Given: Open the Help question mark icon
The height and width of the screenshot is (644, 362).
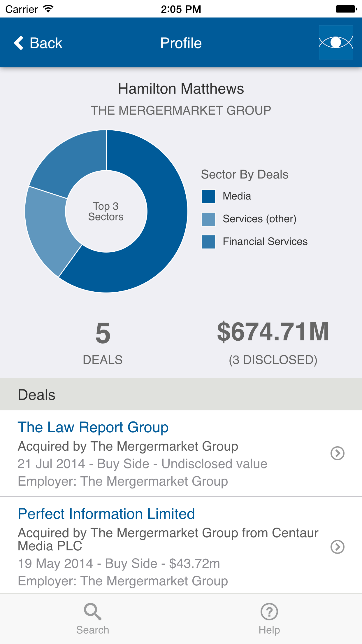Looking at the screenshot, I should coord(269,611).
